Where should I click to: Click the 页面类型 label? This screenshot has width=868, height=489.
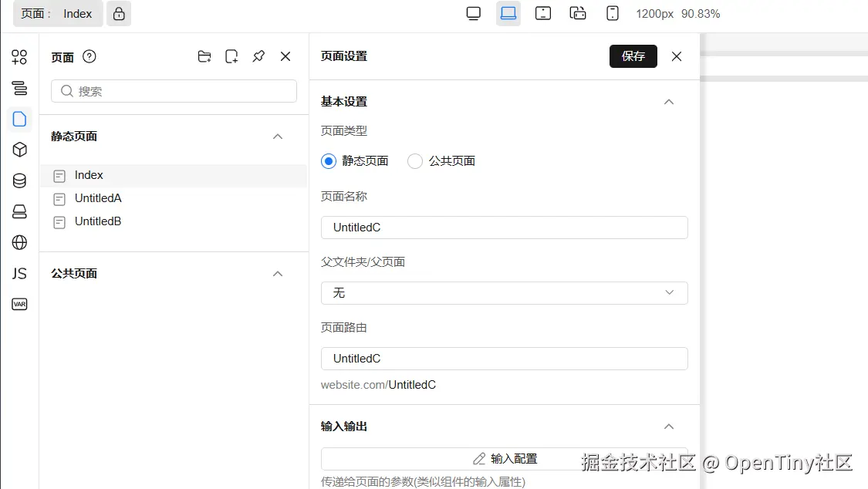pyautogui.click(x=344, y=131)
